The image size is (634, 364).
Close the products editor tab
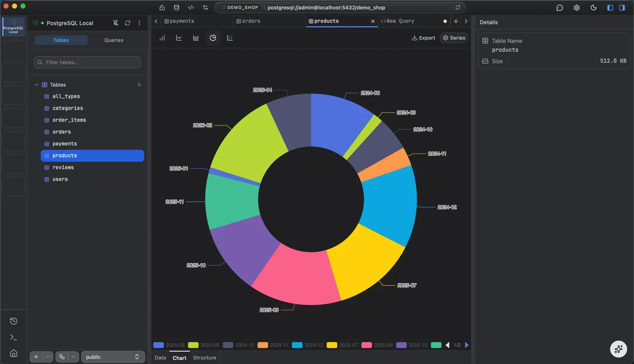pos(373,21)
